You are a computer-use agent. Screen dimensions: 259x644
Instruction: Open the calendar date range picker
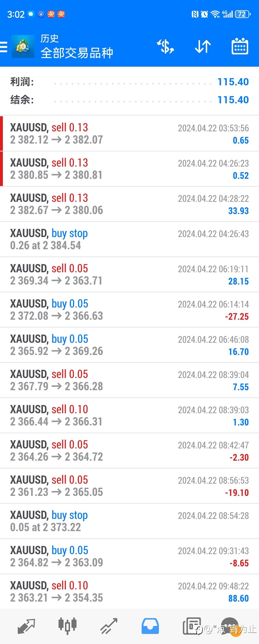coord(240,46)
